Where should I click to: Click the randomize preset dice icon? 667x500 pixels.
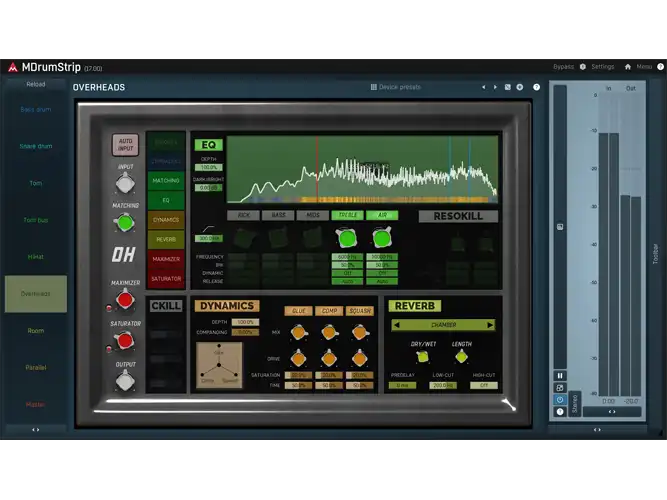pyautogui.click(x=507, y=87)
